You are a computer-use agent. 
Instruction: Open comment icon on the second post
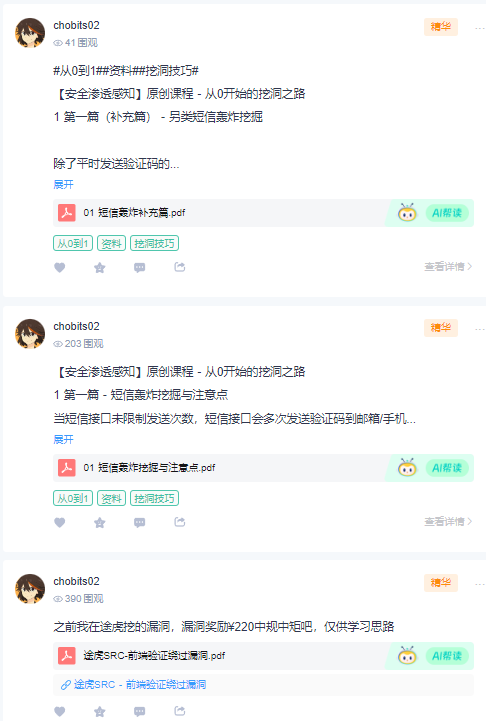[140, 522]
